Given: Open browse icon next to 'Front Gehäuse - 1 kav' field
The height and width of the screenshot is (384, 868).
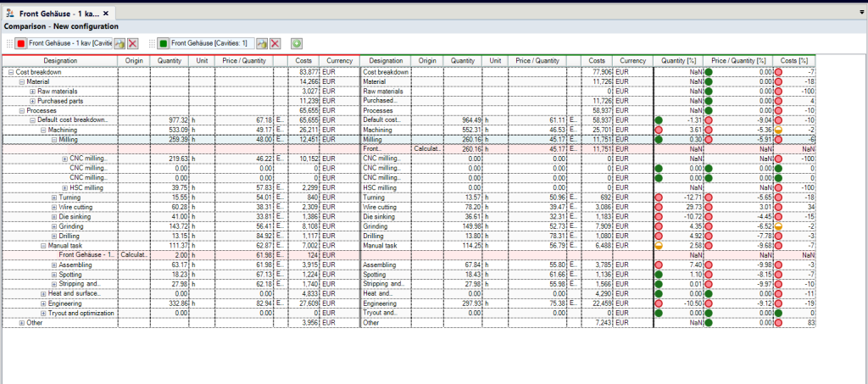Looking at the screenshot, I should 120,43.
